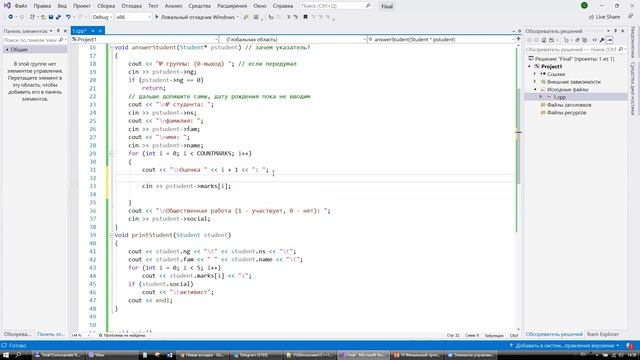Screen dimensions: 640x360
Task: Click Добавить в систему управления версиями
Action: (564, 346)
